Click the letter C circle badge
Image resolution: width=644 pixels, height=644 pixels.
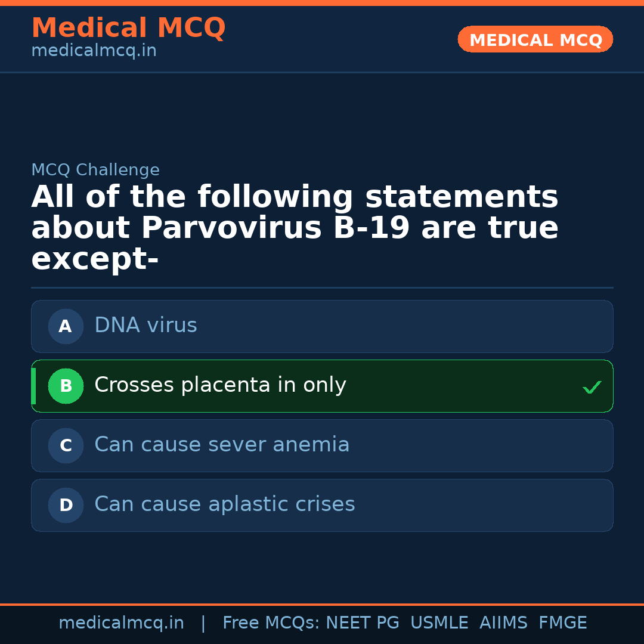(x=66, y=445)
